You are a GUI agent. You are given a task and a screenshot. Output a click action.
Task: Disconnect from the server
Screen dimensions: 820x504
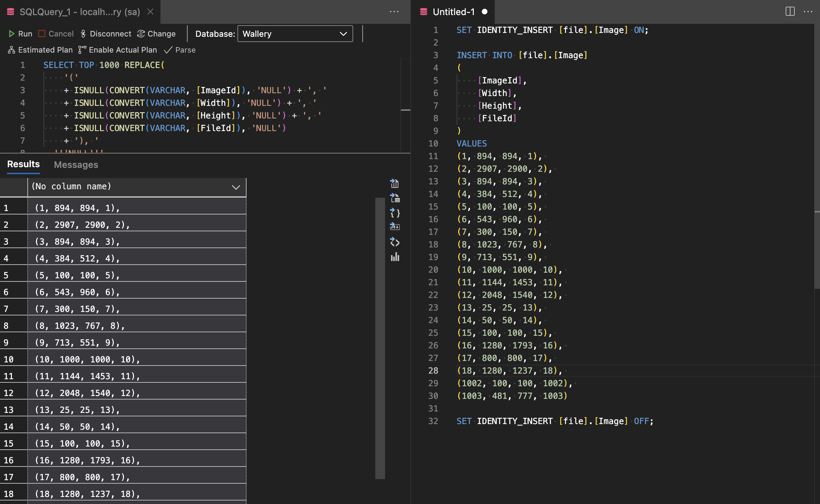coord(106,34)
